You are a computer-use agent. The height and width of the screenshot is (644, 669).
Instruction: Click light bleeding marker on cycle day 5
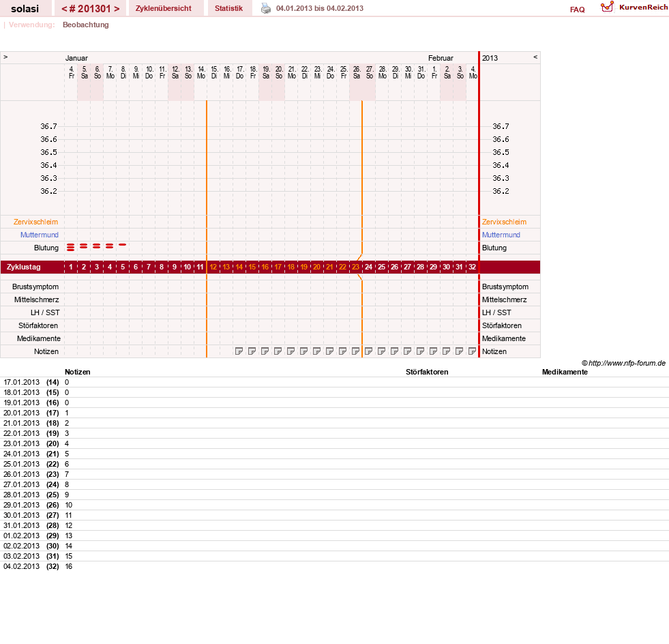coord(123,244)
